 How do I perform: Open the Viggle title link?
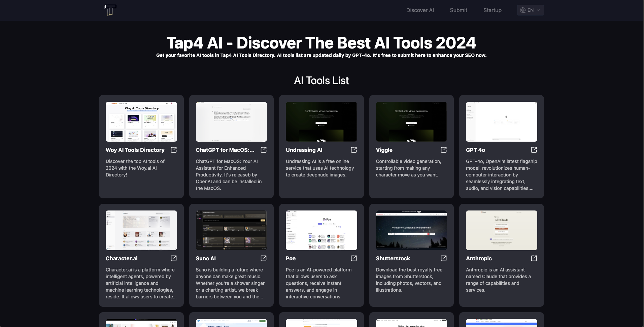point(384,150)
